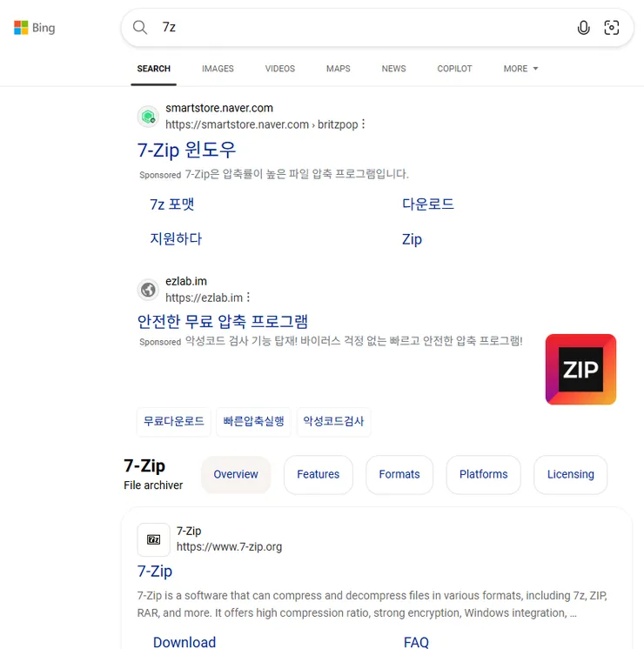644x649 pixels.
Task: Open the MAPS tab
Action: 339,69
